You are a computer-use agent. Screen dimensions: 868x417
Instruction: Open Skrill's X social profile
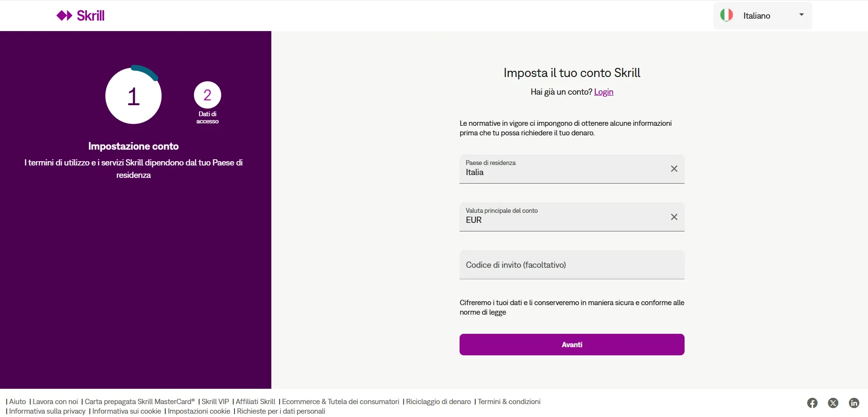[x=833, y=403]
